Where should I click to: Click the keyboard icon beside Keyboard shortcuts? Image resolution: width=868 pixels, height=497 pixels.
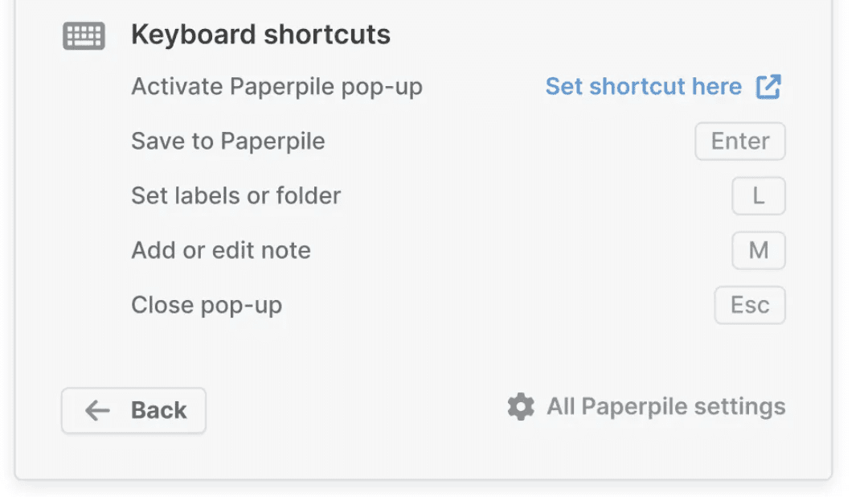point(84,36)
